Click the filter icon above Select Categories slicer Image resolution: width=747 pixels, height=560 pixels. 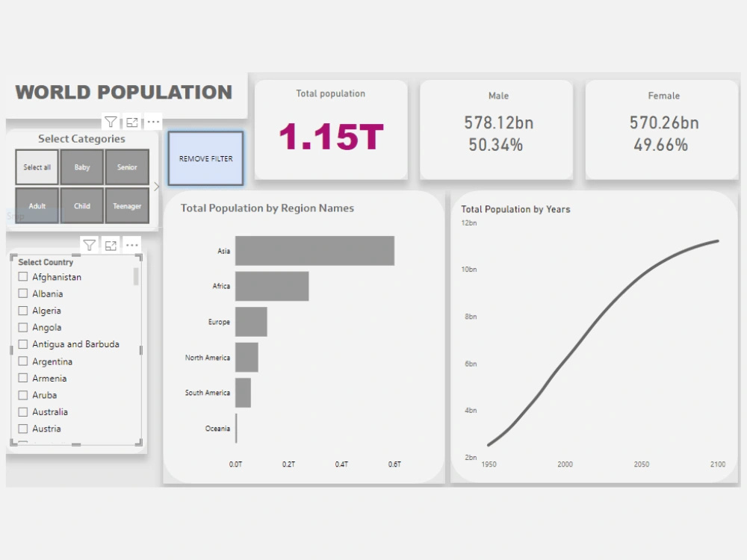click(111, 122)
